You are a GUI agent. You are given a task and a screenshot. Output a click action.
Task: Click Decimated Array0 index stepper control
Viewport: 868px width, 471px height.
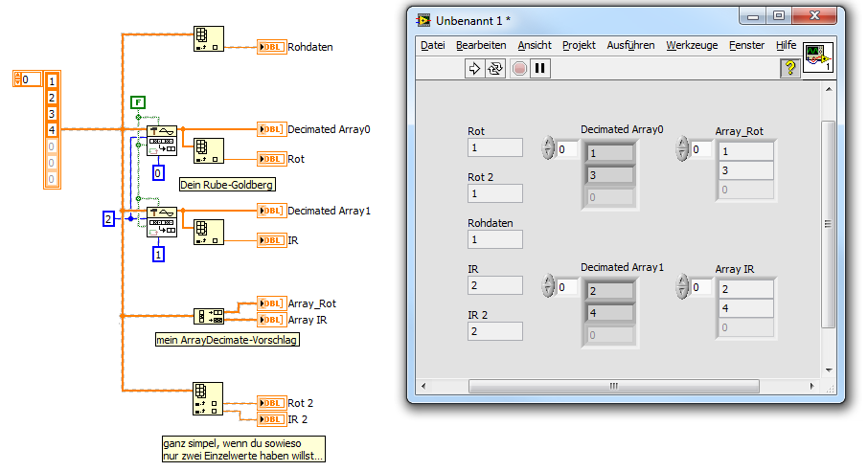(x=548, y=148)
